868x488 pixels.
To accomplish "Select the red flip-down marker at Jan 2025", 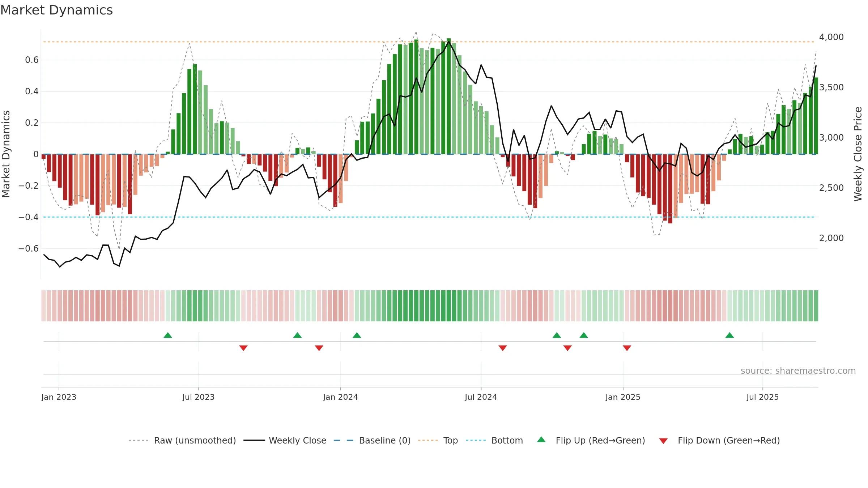I will [627, 348].
